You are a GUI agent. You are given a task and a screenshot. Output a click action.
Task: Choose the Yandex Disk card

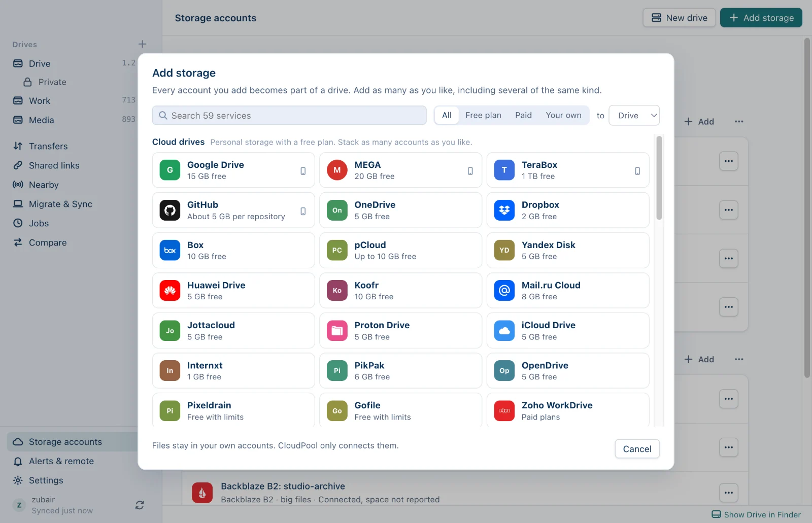[567, 250]
